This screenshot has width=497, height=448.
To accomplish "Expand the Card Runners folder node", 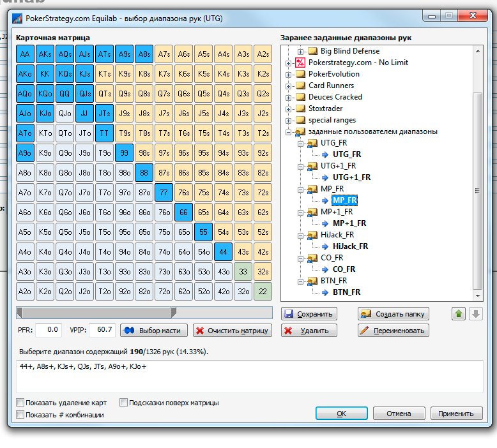I will 288,86.
